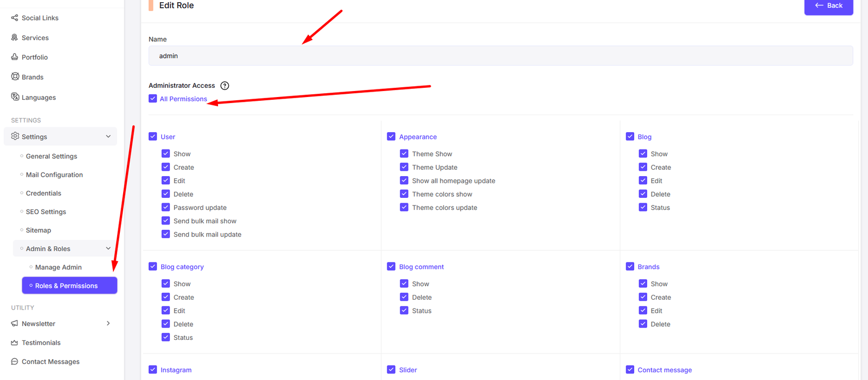Go to Manage Admin page
868x380 pixels.
pyautogui.click(x=58, y=267)
